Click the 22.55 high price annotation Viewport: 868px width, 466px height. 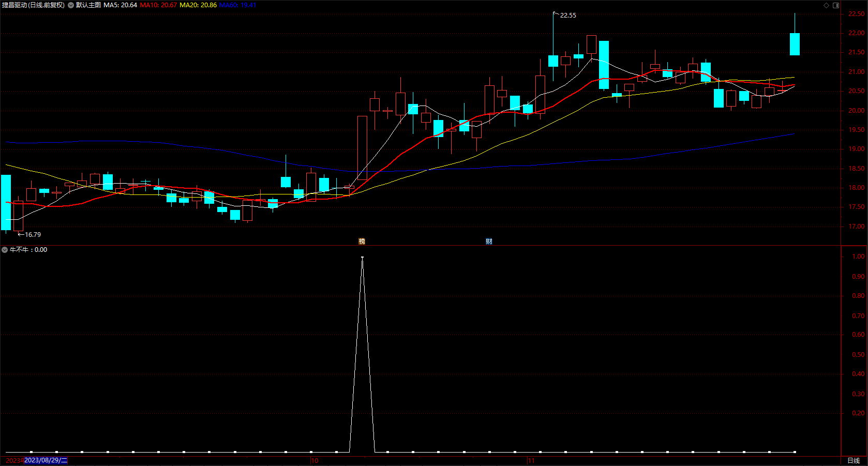coord(568,16)
